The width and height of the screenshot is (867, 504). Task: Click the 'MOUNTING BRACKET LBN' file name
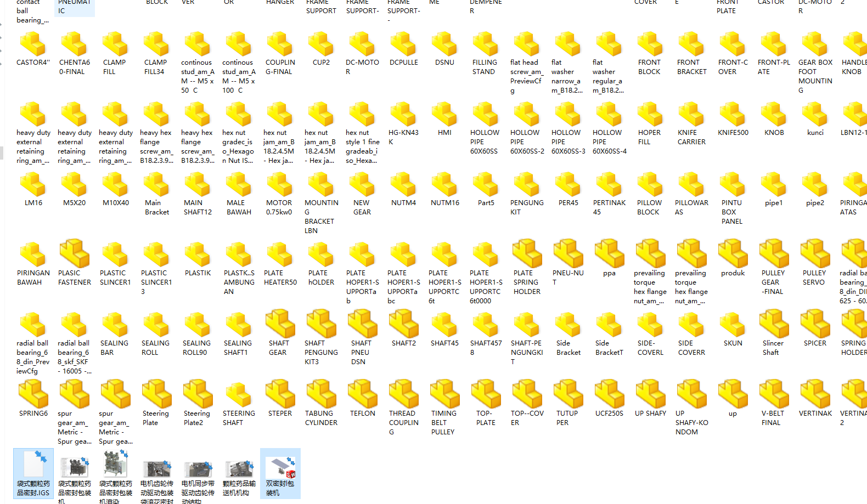[x=321, y=217]
